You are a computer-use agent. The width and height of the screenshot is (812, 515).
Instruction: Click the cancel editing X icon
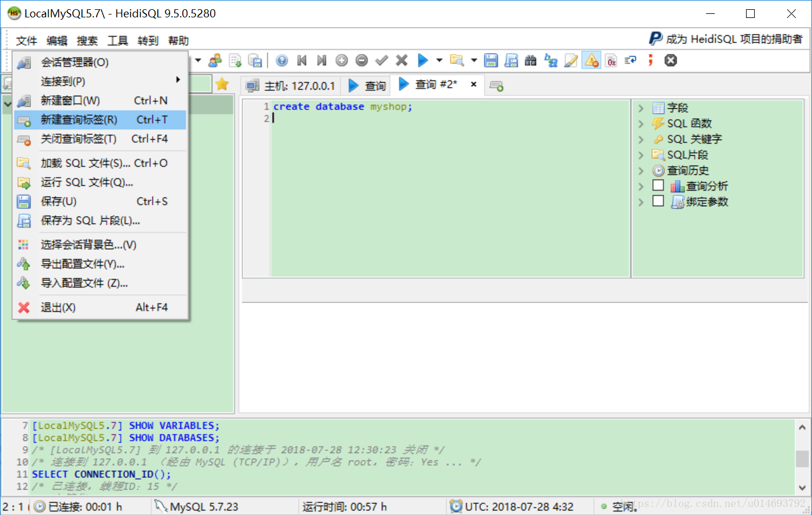click(x=402, y=60)
